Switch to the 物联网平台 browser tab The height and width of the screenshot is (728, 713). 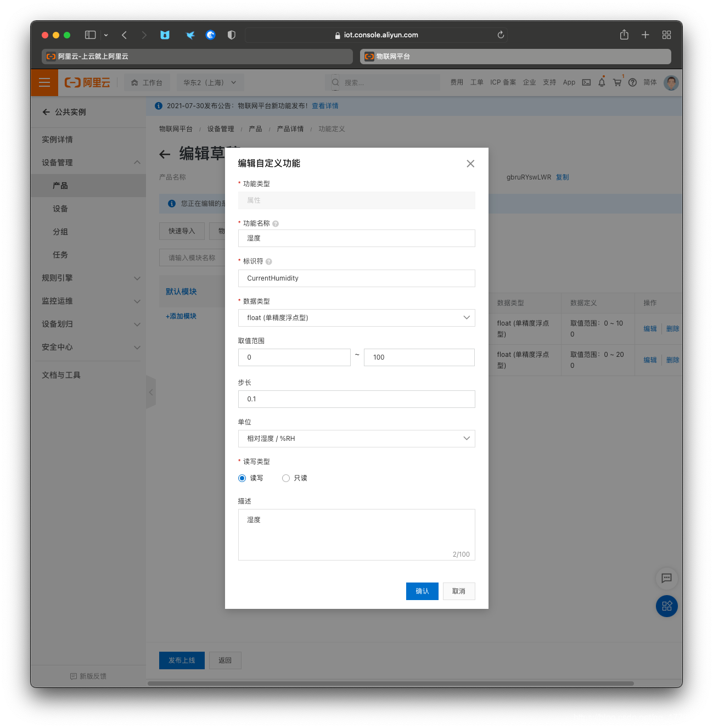click(515, 57)
